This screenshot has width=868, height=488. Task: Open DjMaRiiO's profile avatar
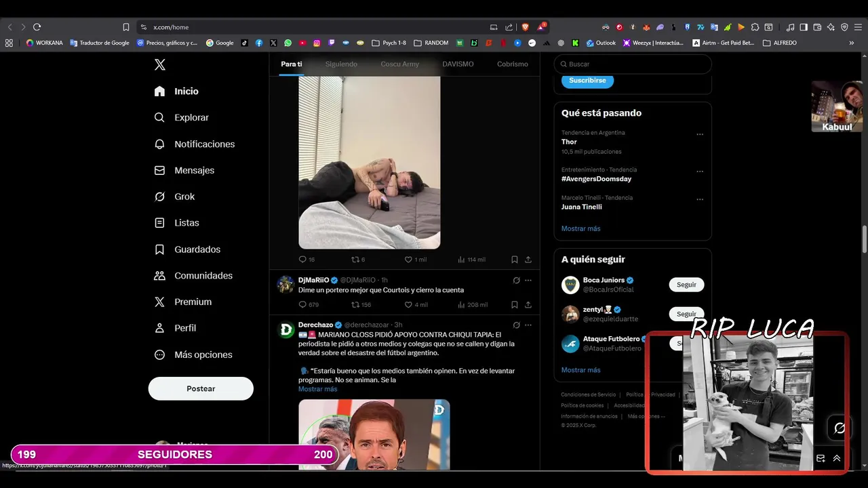coord(285,284)
